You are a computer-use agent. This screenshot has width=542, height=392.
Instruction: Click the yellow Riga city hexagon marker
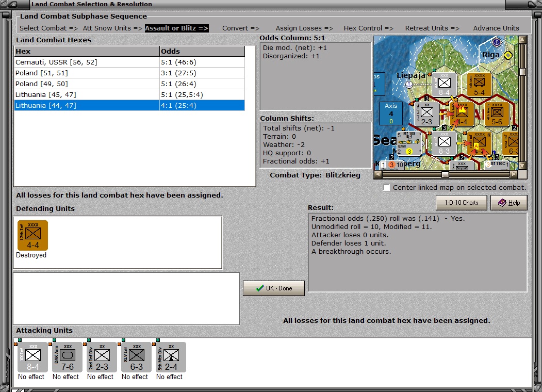[508, 55]
